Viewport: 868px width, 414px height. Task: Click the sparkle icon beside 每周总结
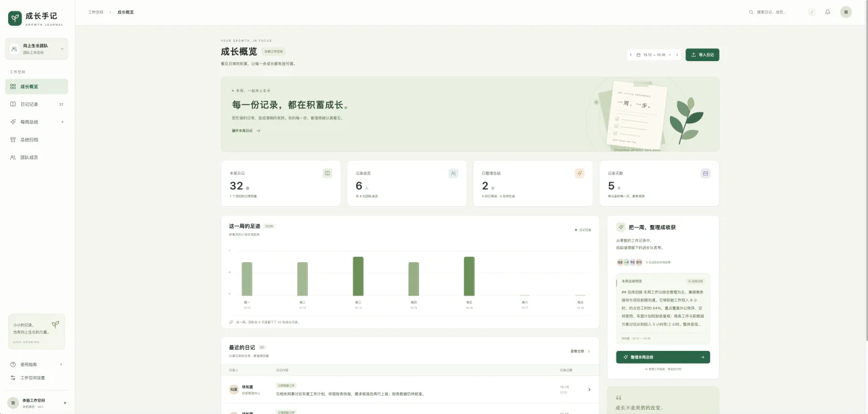(13, 122)
